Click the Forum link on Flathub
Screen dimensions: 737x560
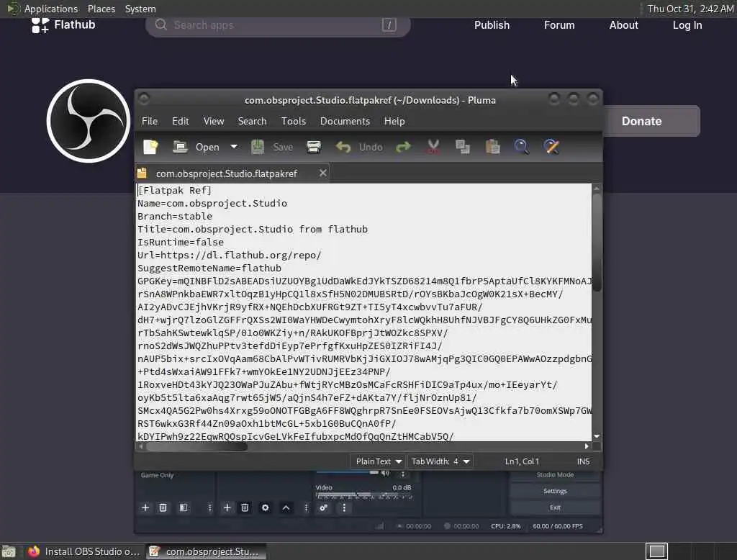[x=559, y=25]
